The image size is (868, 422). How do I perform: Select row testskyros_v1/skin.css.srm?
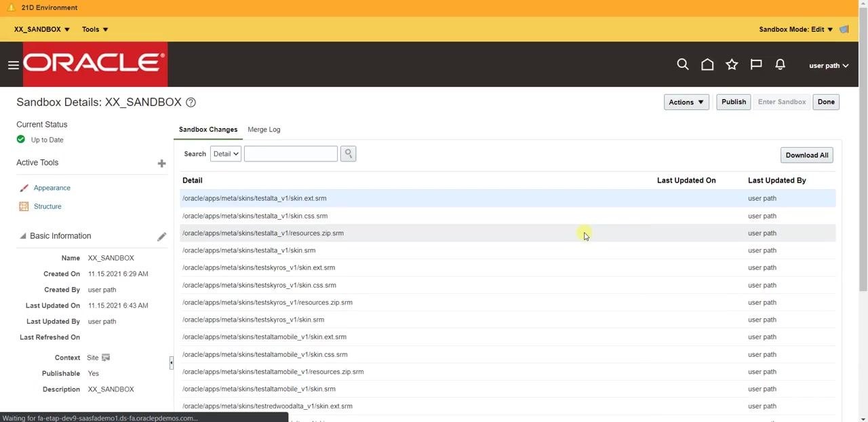point(508,285)
